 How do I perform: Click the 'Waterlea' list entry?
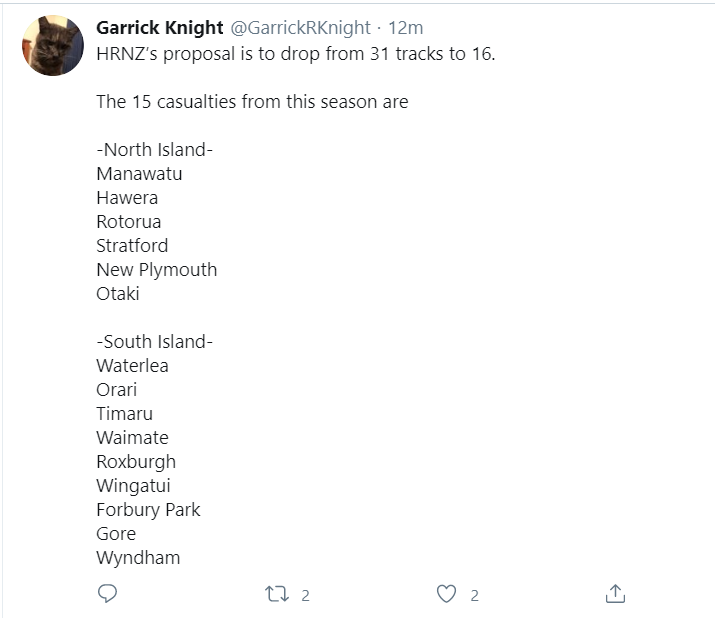pyautogui.click(x=132, y=366)
